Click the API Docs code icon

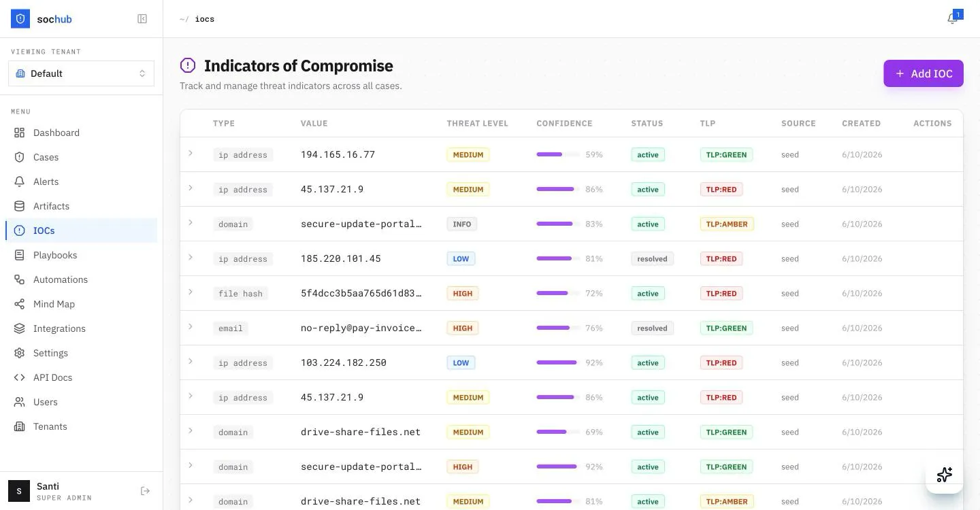click(x=20, y=377)
